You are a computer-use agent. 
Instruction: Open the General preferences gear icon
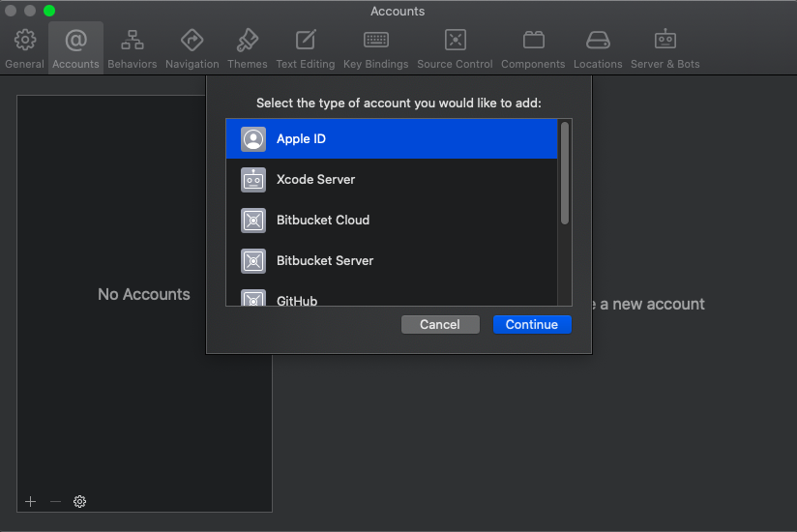(25, 40)
